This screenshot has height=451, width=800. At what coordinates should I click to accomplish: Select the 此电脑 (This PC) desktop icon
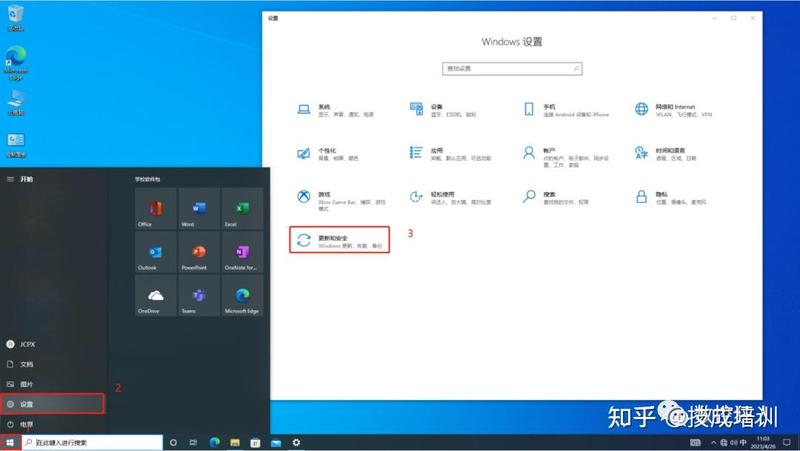(16, 103)
